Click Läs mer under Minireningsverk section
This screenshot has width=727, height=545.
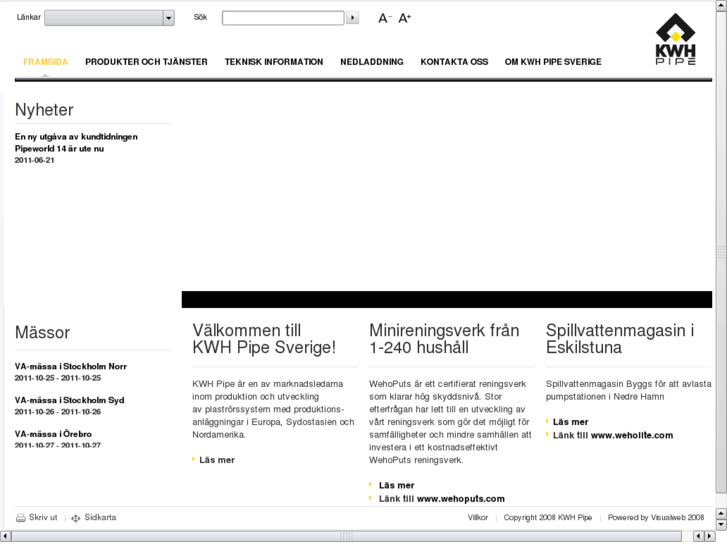click(x=396, y=486)
